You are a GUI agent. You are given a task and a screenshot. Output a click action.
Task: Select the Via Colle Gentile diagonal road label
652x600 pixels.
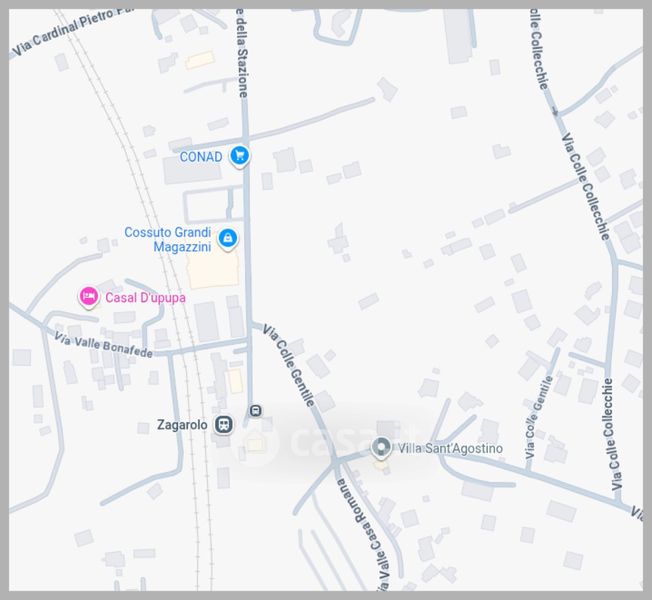click(289, 365)
